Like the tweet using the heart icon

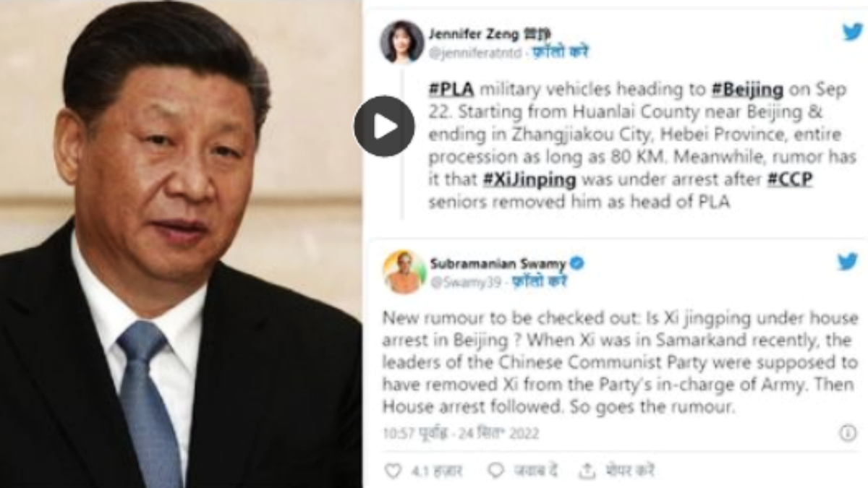pyautogui.click(x=393, y=471)
